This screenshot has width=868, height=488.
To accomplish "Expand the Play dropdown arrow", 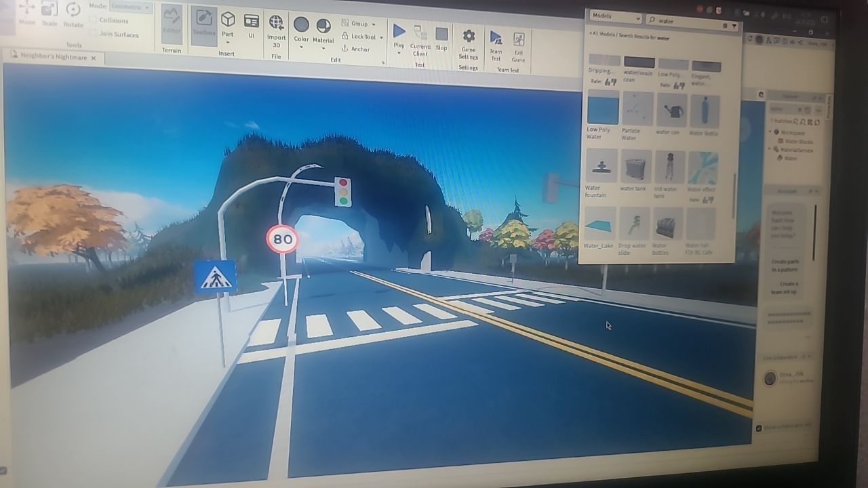I will (x=399, y=52).
